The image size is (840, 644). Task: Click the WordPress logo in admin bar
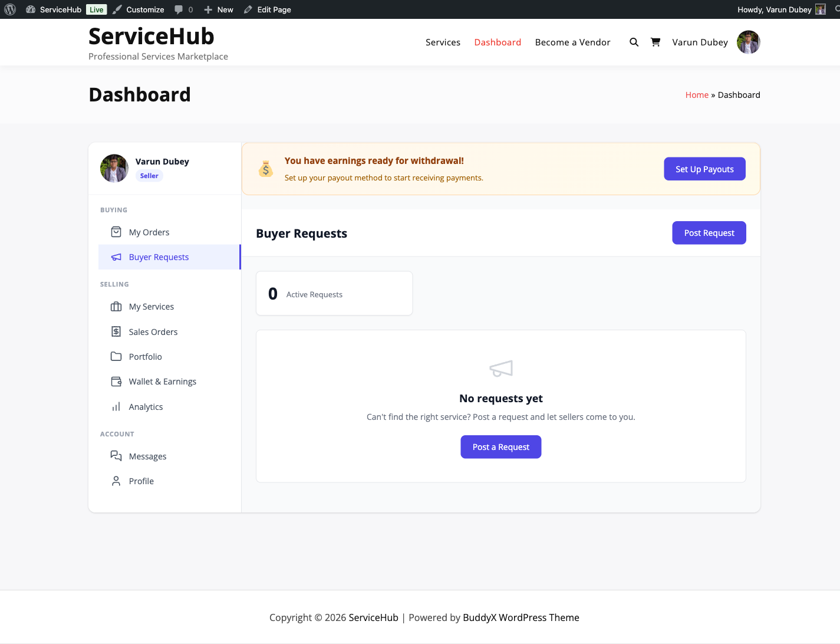[10, 9]
